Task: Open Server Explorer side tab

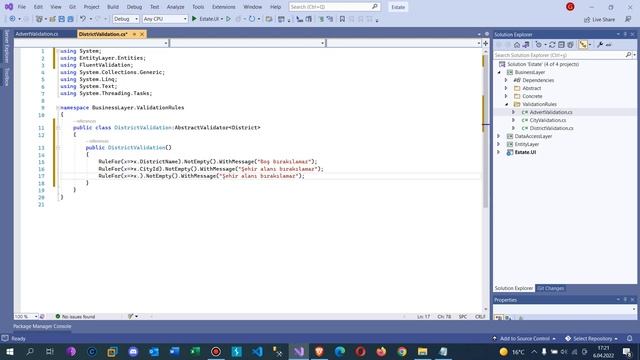Action: [7, 46]
